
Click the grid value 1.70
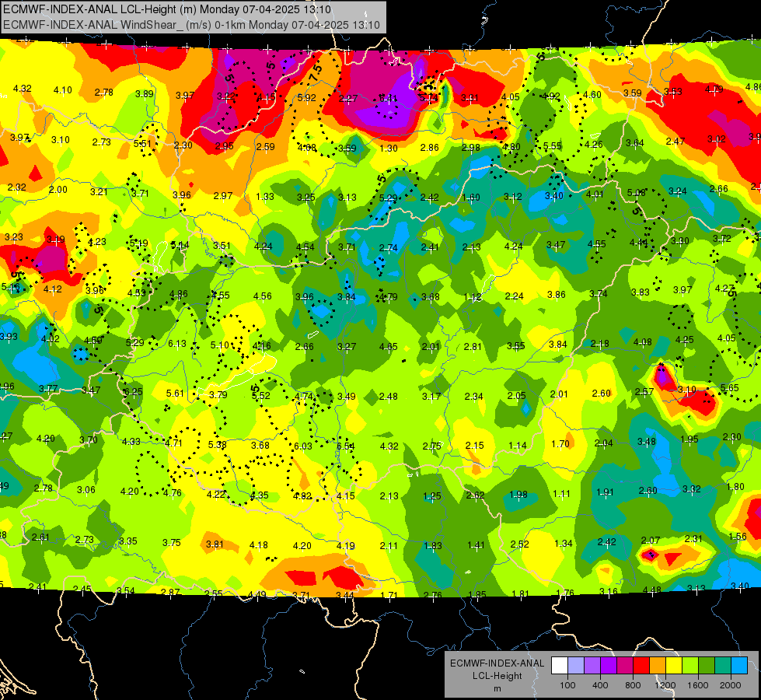click(x=560, y=444)
